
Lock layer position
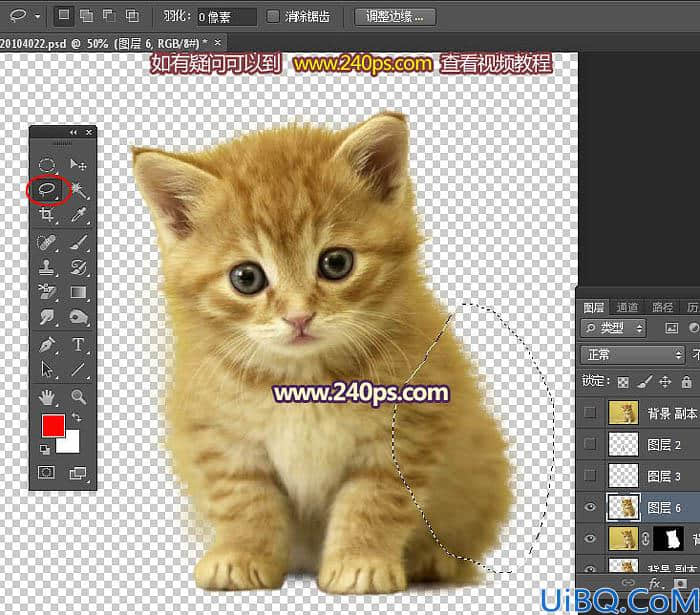(x=665, y=382)
